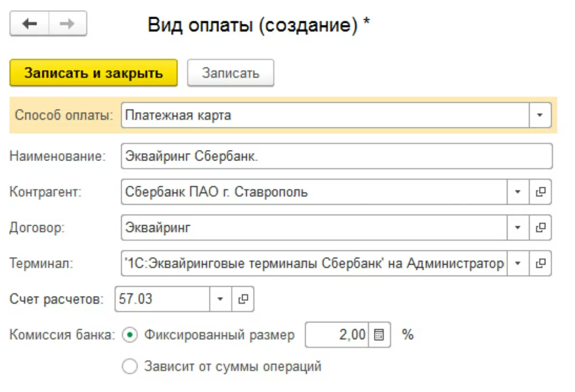Click the forward arrow navigation button
The width and height of the screenshot is (575, 392).
[68, 24]
